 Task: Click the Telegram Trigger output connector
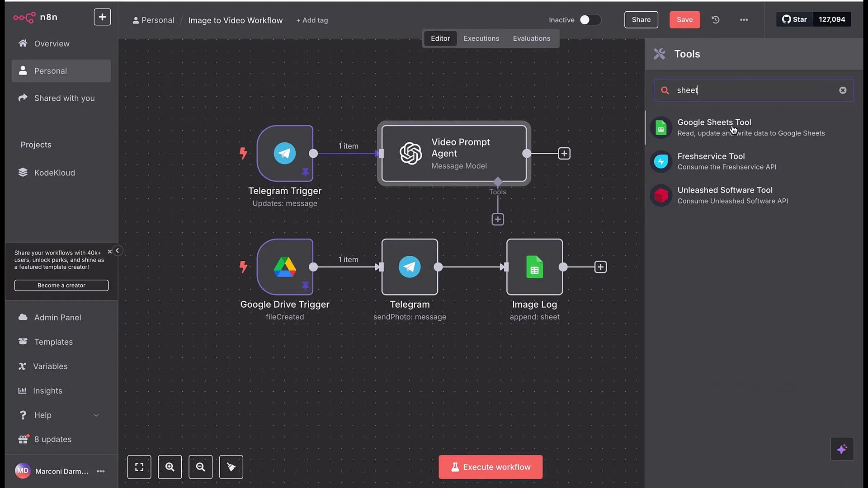click(x=313, y=154)
